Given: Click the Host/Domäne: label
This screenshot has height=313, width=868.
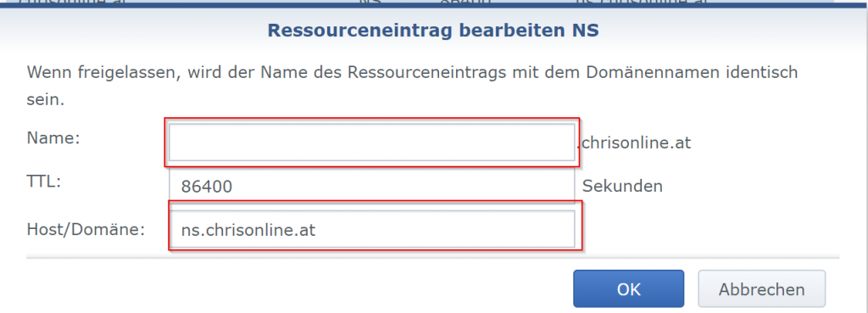Looking at the screenshot, I should [86, 229].
